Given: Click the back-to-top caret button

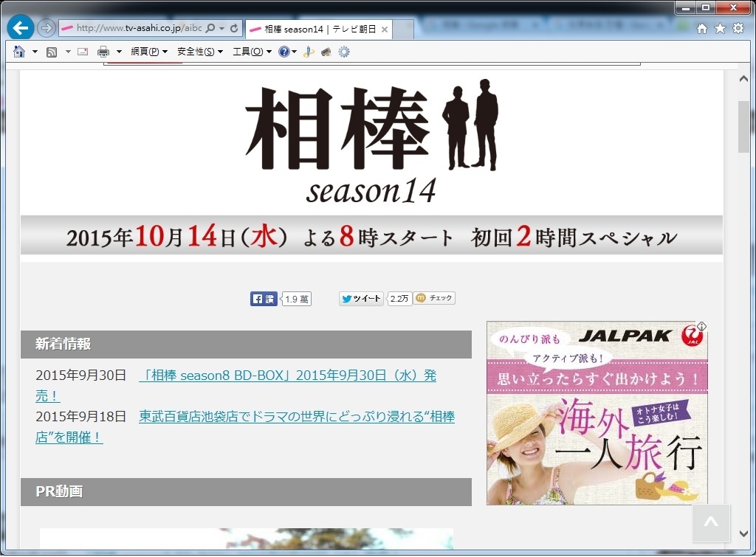Looking at the screenshot, I should 711,523.
